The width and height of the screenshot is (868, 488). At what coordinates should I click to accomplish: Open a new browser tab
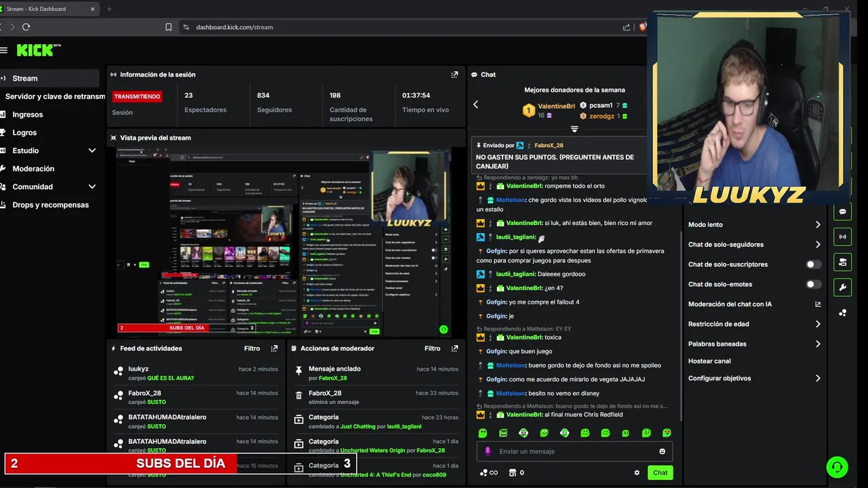click(109, 9)
